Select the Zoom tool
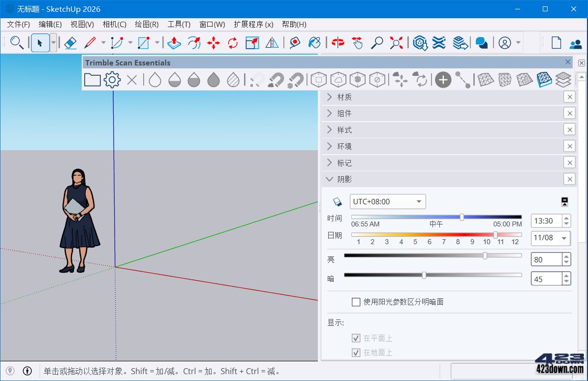The image size is (588, 381). pos(376,43)
